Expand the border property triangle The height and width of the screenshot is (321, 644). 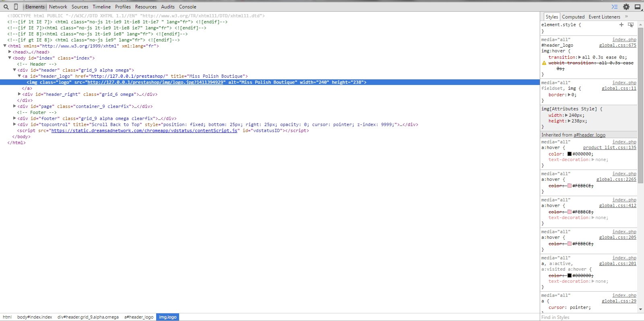click(569, 95)
